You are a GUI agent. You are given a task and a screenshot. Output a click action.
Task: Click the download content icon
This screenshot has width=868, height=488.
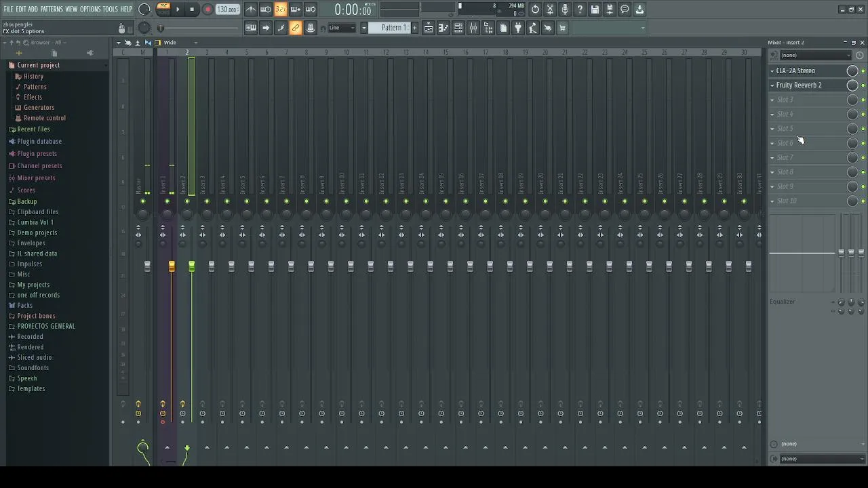[x=639, y=9]
